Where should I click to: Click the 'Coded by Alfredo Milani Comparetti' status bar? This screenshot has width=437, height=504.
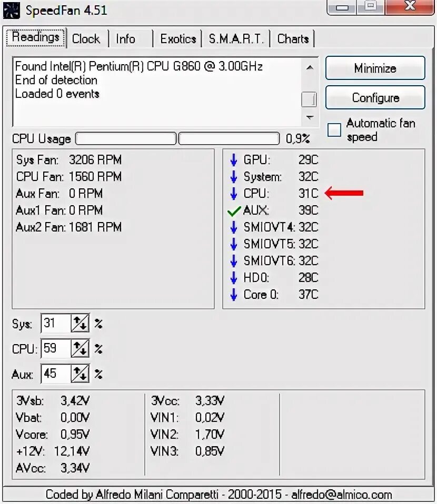click(x=219, y=495)
